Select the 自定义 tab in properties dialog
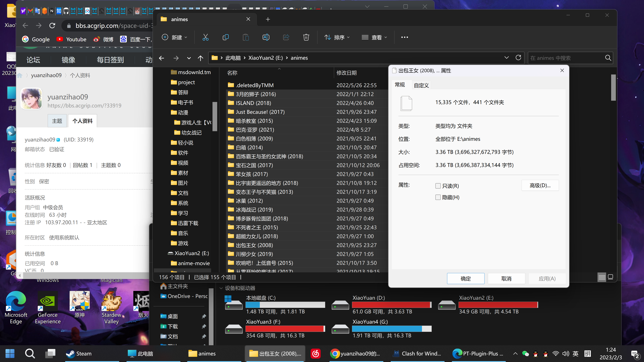This screenshot has width=644, height=362. (421, 85)
